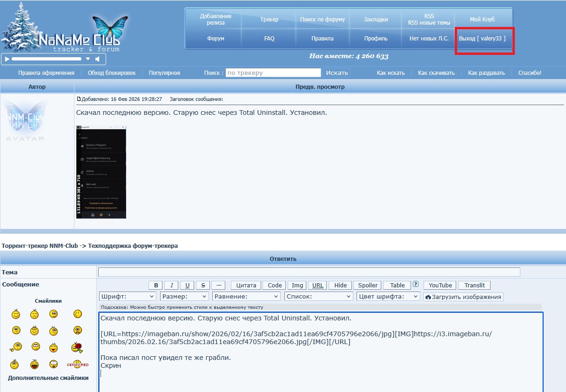This screenshot has height=392, width=566.
Task: Apply underline formatting with U button
Action: pyautogui.click(x=187, y=285)
